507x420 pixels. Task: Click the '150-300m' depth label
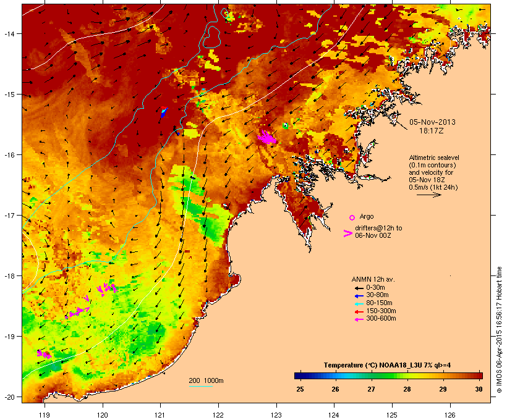(x=381, y=311)
